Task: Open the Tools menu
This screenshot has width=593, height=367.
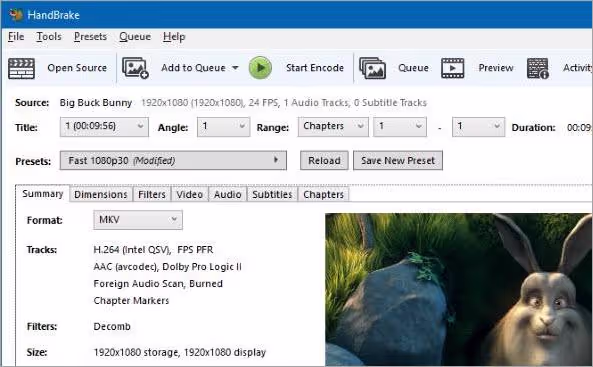Action: tap(49, 37)
